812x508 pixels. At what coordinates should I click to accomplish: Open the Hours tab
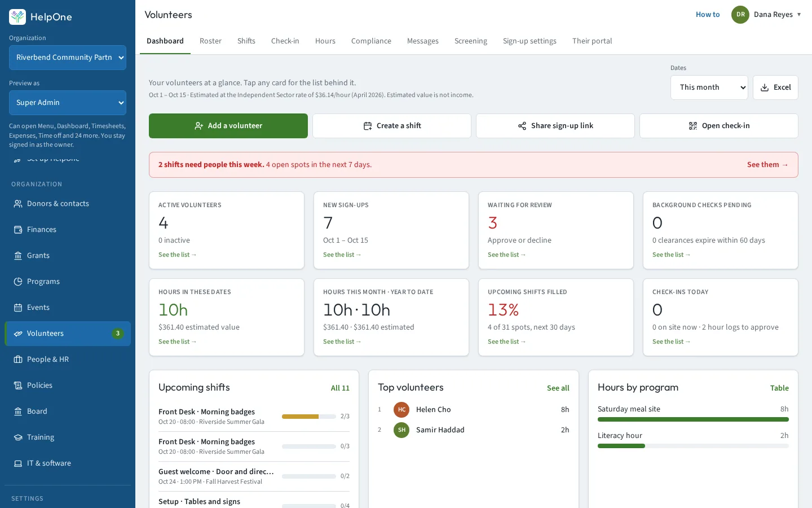[x=325, y=41]
